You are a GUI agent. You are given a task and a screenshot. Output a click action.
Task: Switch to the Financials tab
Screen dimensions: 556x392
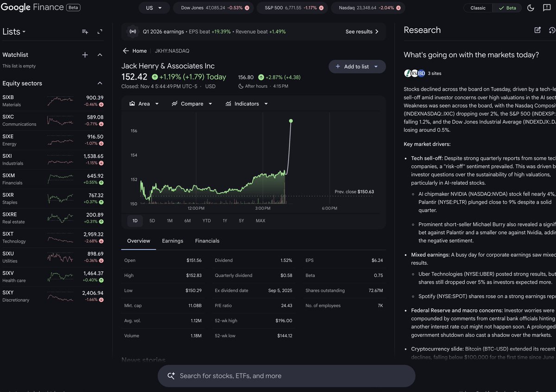(x=207, y=241)
